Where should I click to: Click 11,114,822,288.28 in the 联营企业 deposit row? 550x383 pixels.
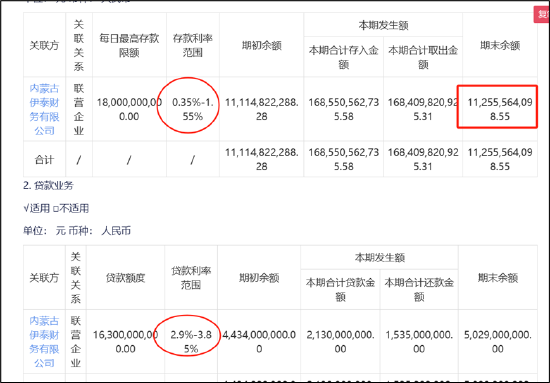point(261,109)
